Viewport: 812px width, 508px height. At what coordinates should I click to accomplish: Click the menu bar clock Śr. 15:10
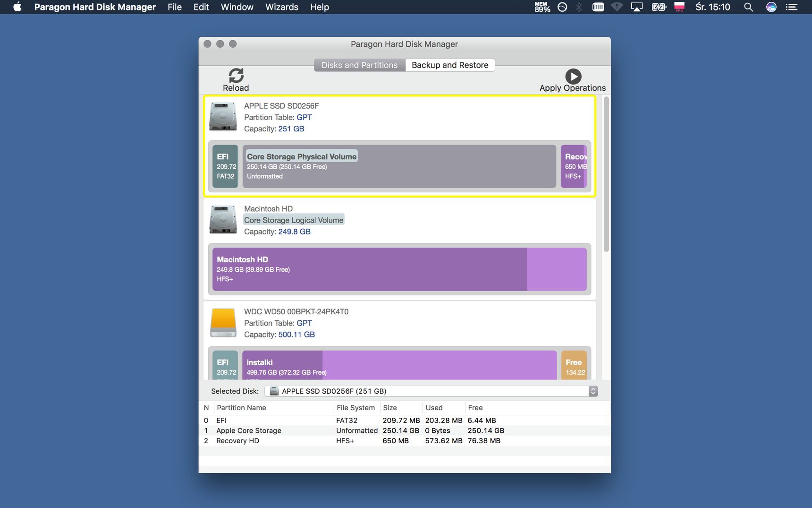pos(713,7)
